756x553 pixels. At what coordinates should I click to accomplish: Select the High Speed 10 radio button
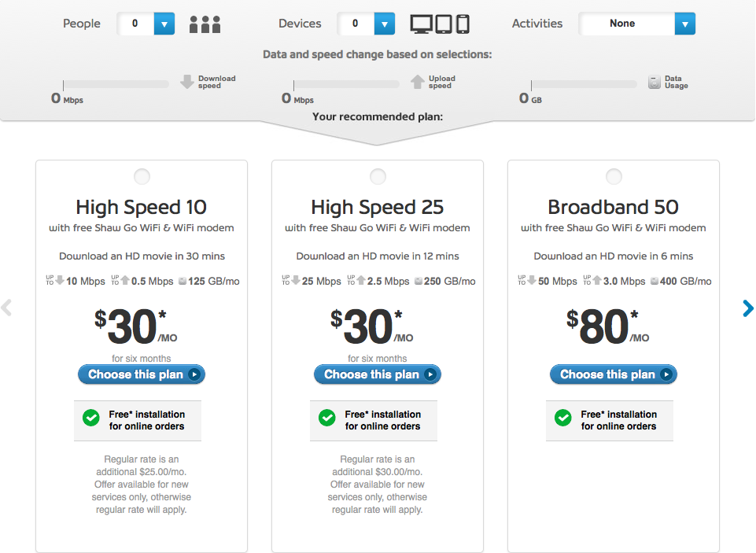tap(142, 176)
